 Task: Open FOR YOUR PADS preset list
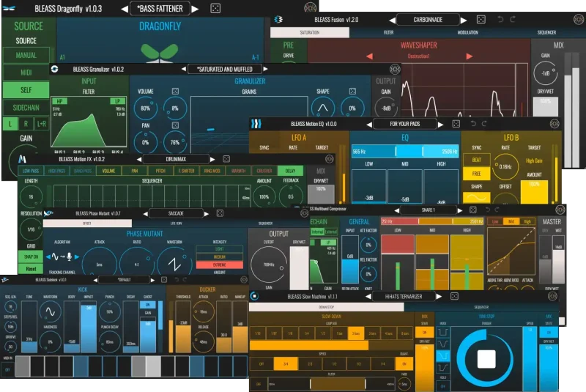[x=405, y=124]
